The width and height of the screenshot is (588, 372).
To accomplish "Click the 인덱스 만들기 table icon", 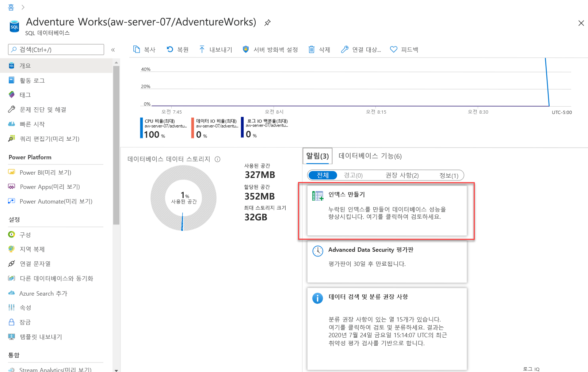I will 318,196.
